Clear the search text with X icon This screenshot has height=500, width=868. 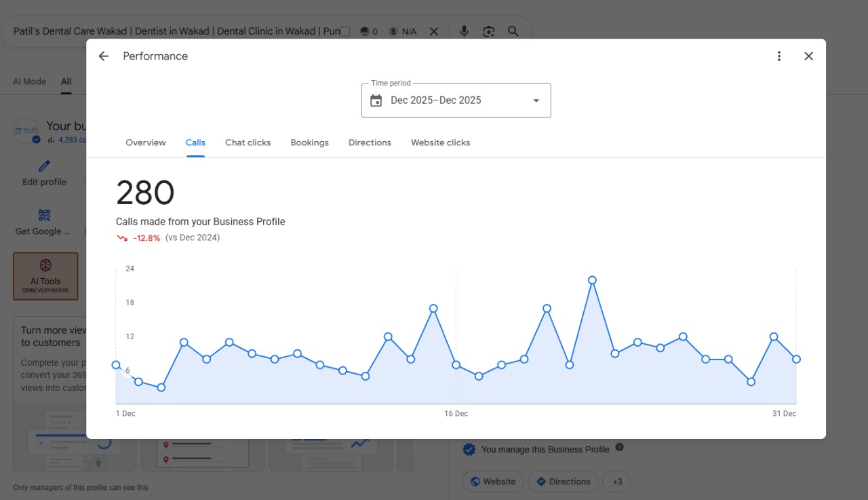(x=434, y=31)
